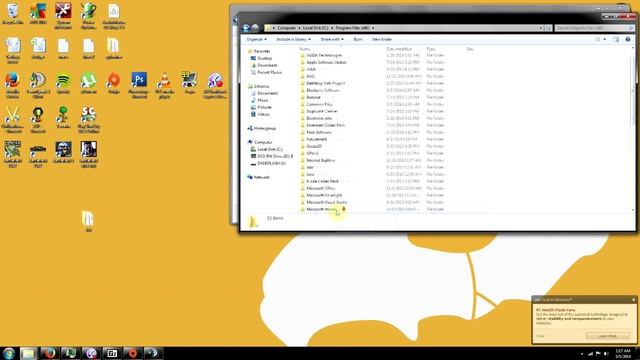
Task: Select Recent Places under Favorites
Action: pyautogui.click(x=269, y=72)
